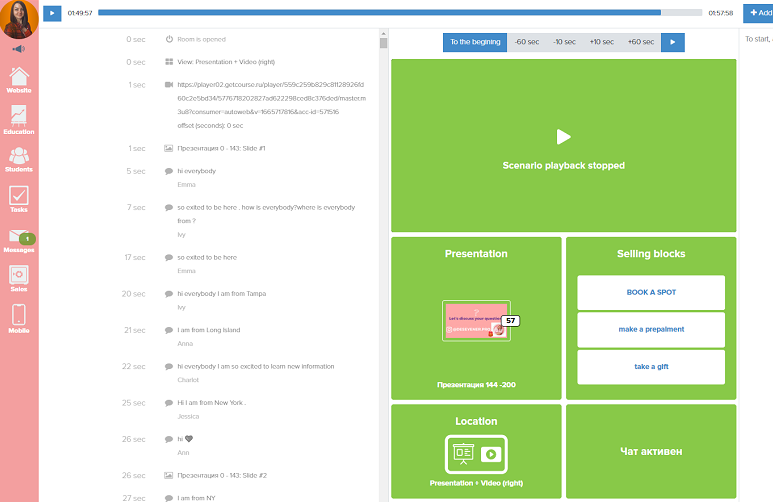Image resolution: width=773 pixels, height=502 pixels.
Task: Open the Location layout selector block
Action: [x=476, y=451]
